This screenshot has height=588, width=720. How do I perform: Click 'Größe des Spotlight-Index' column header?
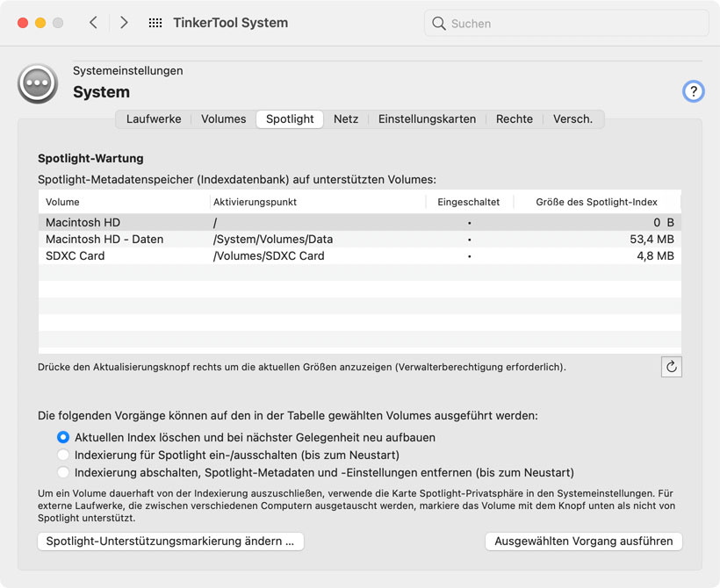click(x=596, y=202)
